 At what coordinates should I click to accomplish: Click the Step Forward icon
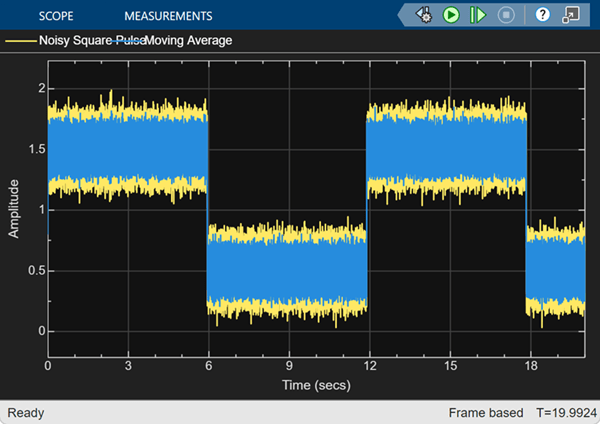[x=478, y=15]
